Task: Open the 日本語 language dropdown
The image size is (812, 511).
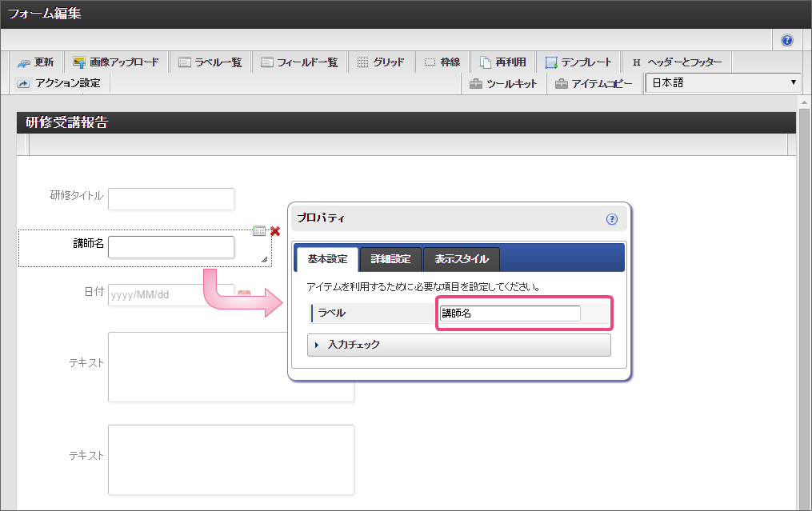Action: pos(723,83)
